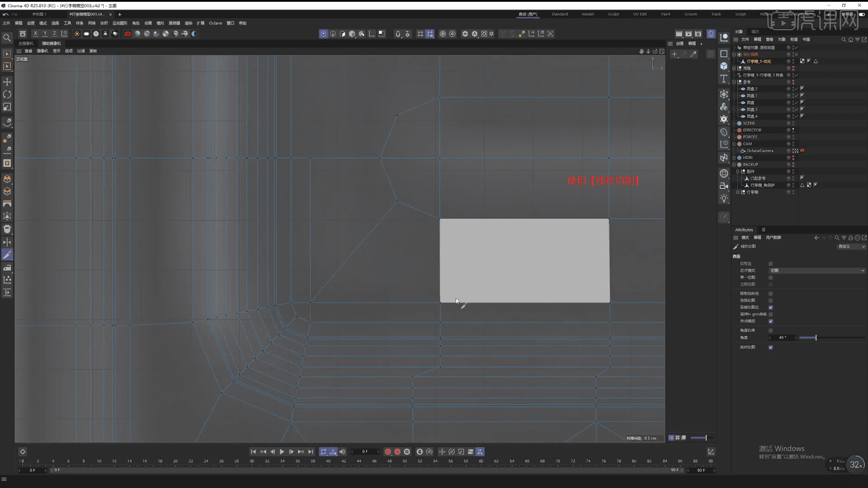
Task: Collapse the BACKUP group
Action: 734,165
